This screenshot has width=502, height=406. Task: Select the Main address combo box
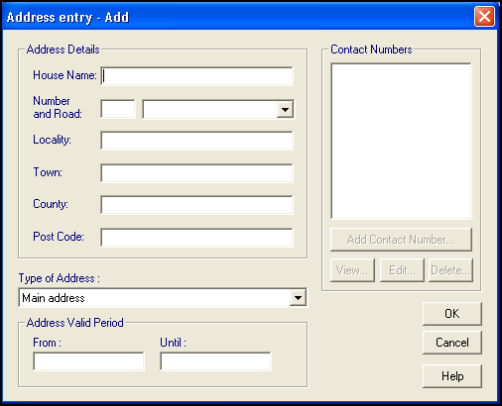point(163,298)
